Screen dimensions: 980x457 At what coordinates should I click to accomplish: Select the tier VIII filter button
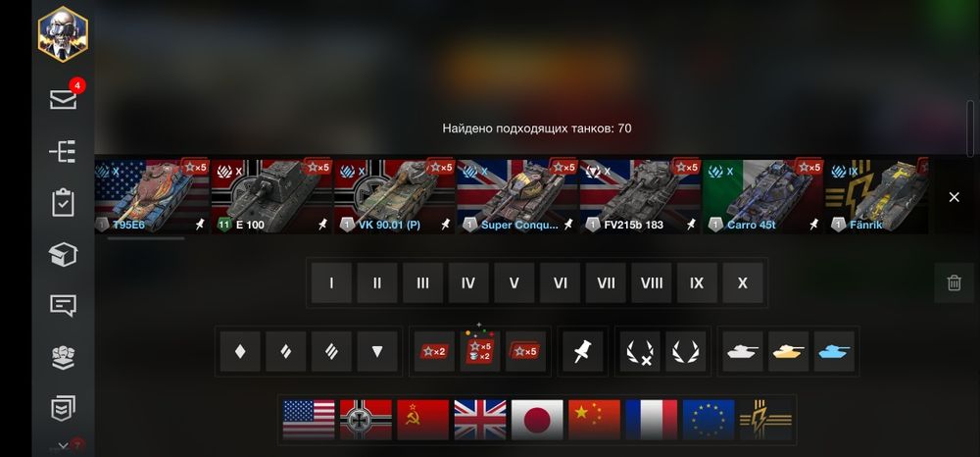pos(652,283)
